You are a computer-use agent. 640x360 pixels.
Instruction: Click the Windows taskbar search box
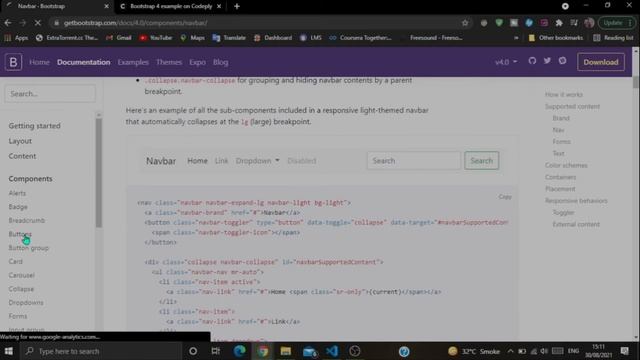(100, 351)
